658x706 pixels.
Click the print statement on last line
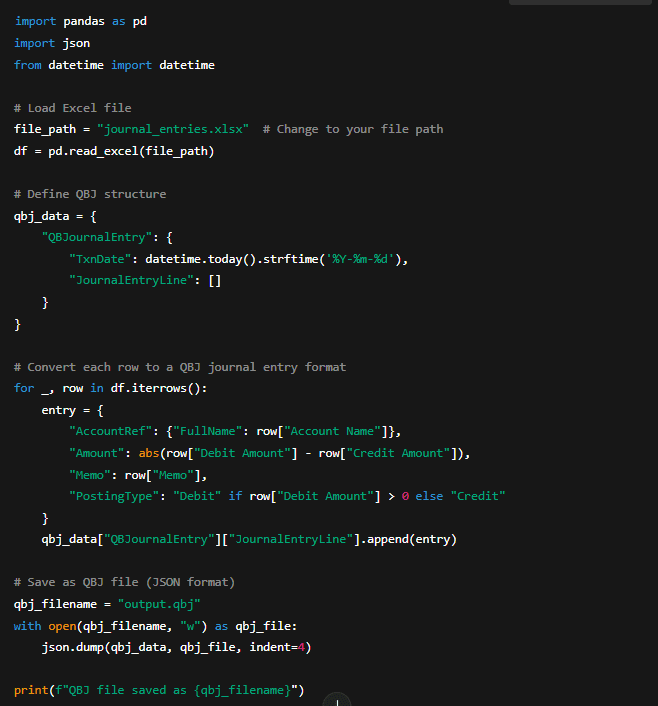coord(159,690)
